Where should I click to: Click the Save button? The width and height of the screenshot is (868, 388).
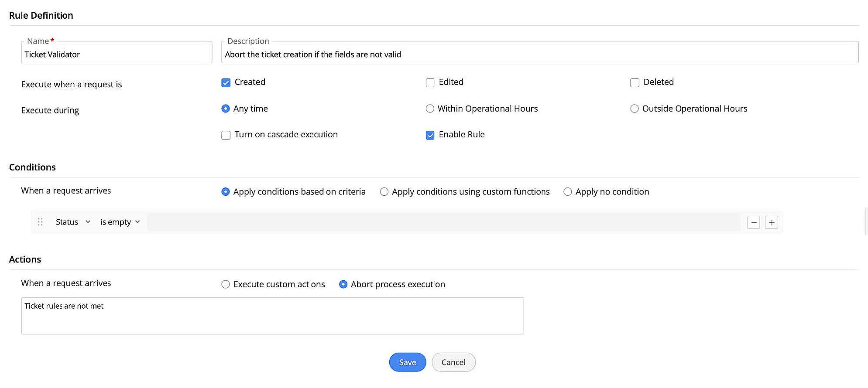[407, 362]
